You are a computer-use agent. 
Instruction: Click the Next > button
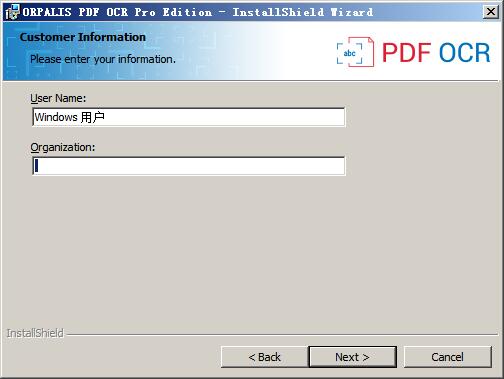[x=352, y=357]
